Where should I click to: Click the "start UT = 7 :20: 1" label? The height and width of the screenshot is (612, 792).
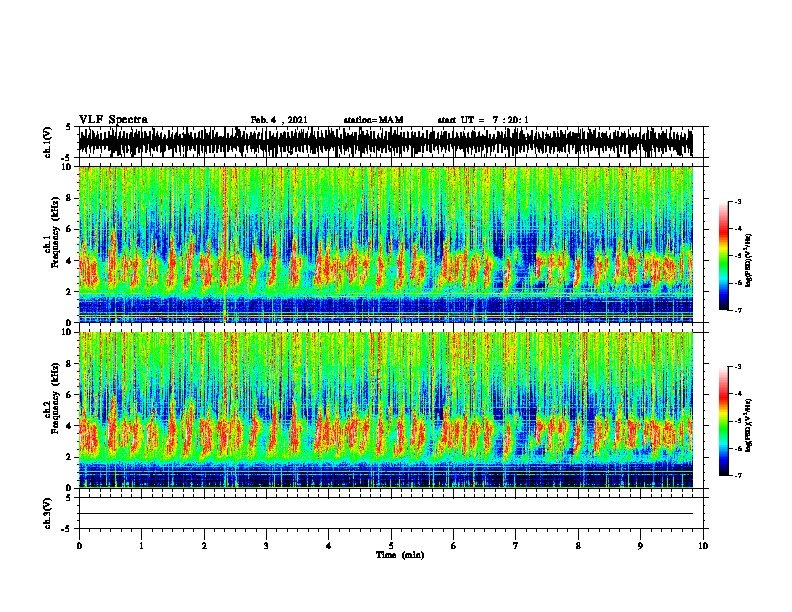click(483, 120)
